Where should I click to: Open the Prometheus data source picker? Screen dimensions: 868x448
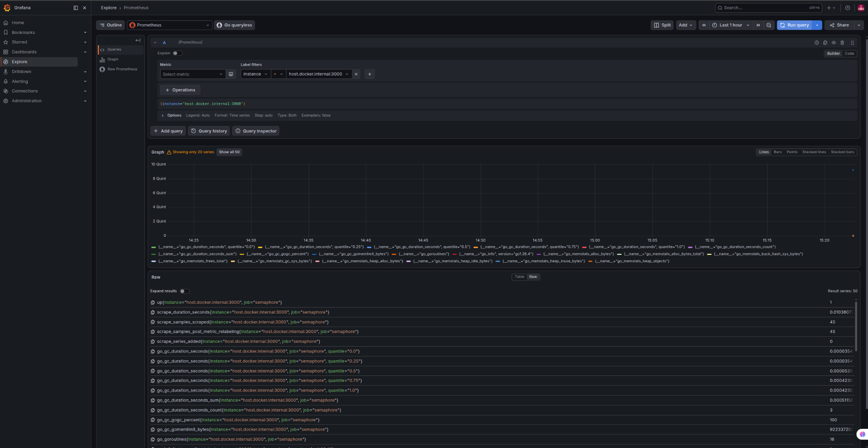pos(170,25)
